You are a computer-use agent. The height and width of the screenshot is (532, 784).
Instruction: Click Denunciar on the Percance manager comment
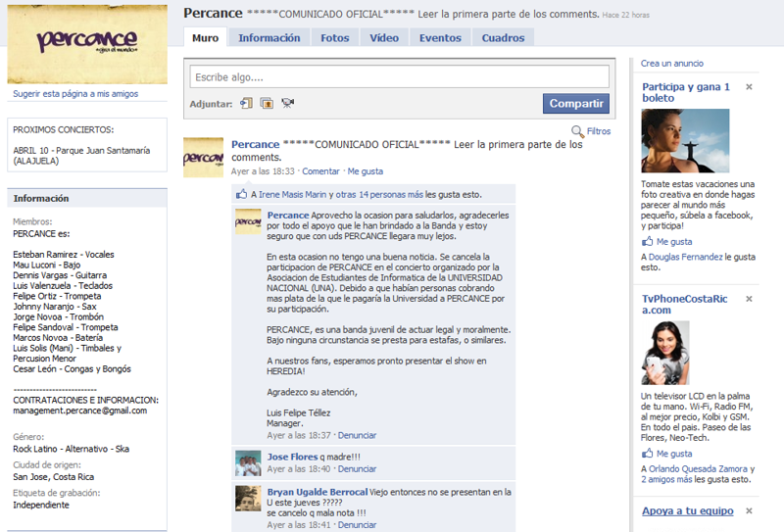357,436
